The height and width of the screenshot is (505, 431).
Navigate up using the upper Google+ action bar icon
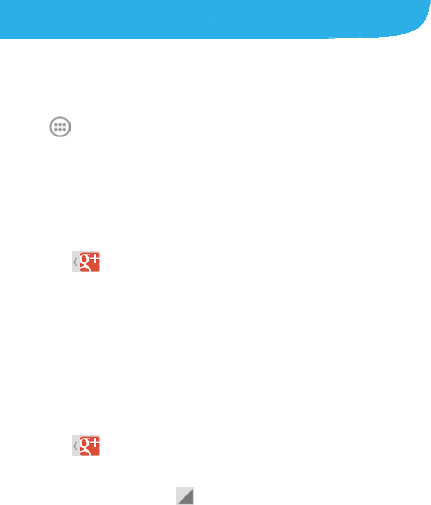(86, 262)
